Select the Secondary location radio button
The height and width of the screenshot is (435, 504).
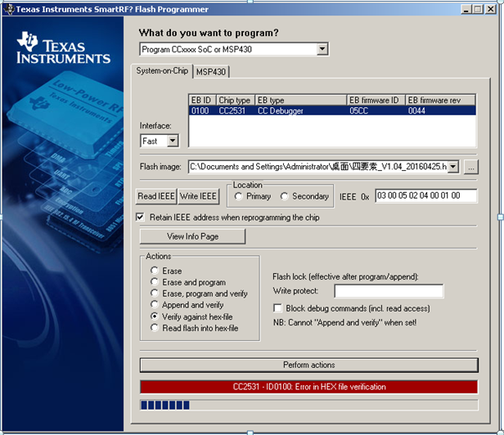(x=284, y=196)
